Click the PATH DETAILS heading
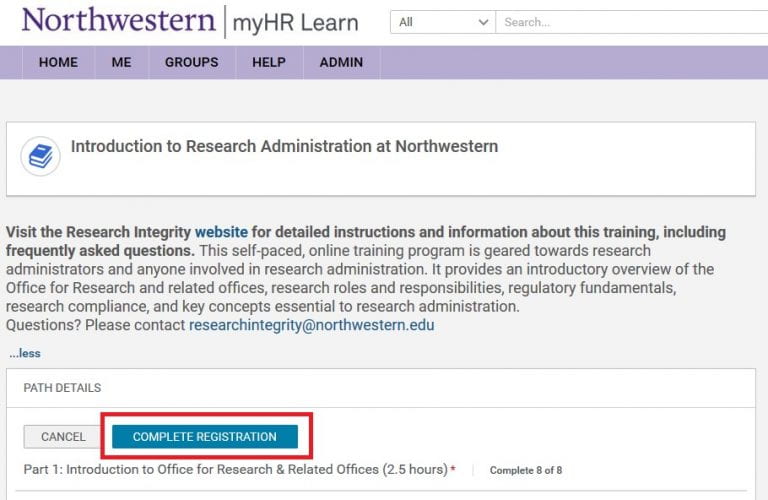This screenshot has width=768, height=500. 62,388
